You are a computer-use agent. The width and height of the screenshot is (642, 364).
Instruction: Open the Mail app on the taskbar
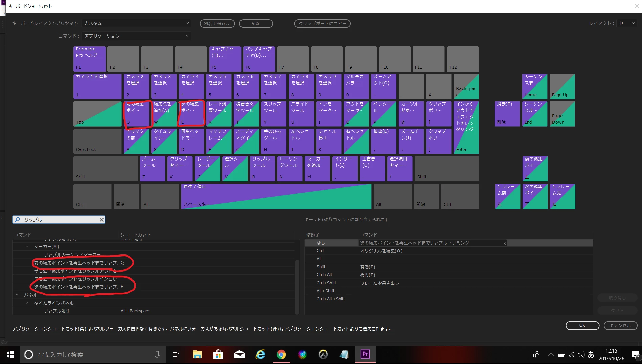tap(239, 355)
